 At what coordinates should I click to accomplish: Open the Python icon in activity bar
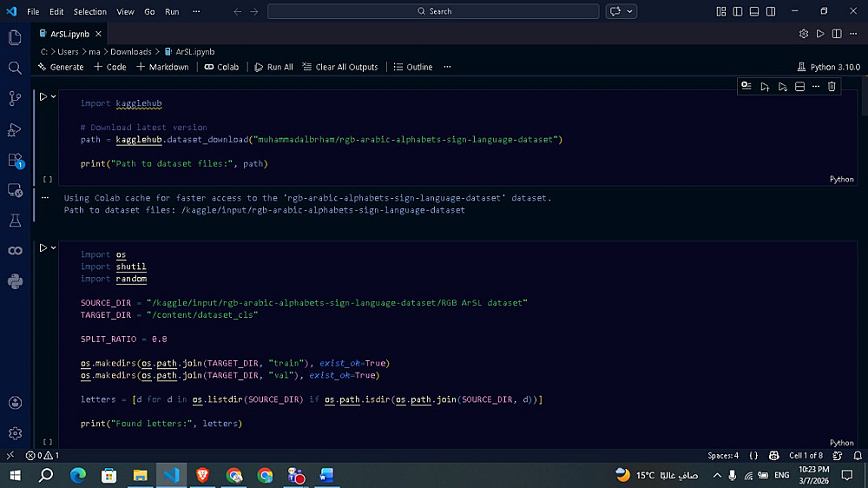click(14, 280)
